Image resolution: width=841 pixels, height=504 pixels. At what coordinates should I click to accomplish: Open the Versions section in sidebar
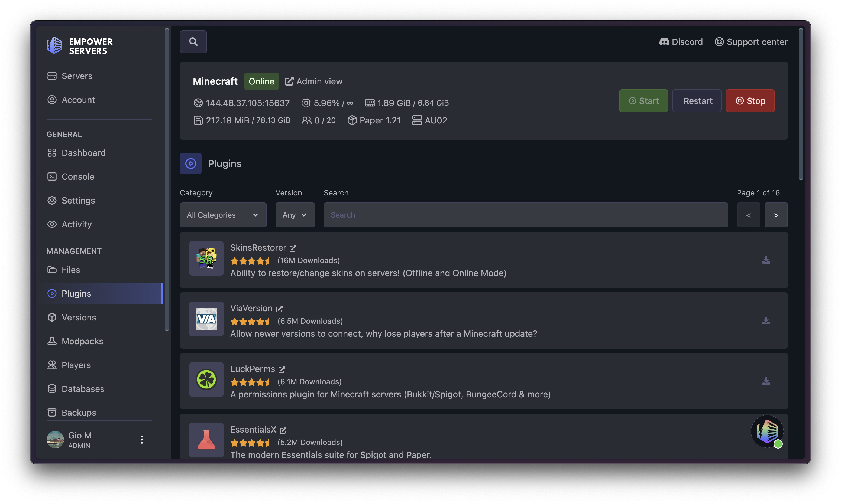(79, 317)
